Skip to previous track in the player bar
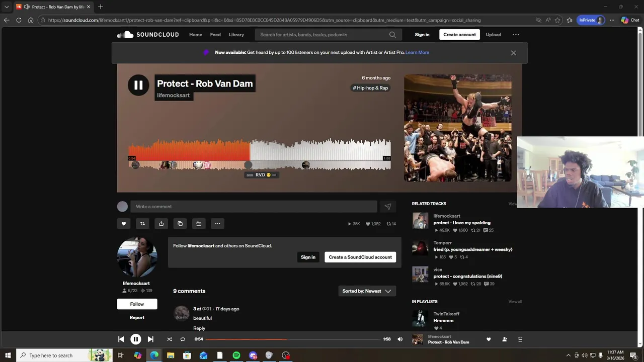Viewport: 644px width, 362px height. (121, 339)
